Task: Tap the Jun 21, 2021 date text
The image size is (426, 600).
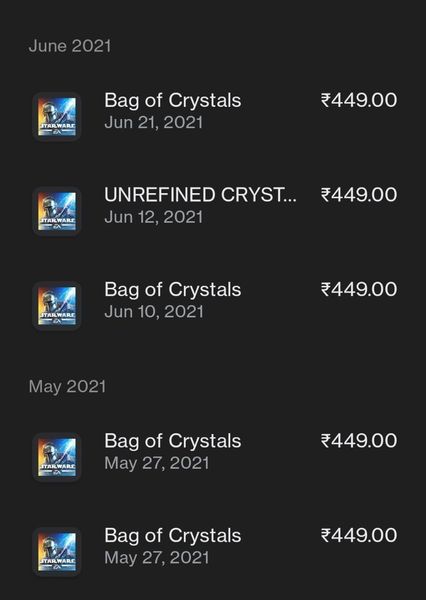Action: [x=153, y=123]
